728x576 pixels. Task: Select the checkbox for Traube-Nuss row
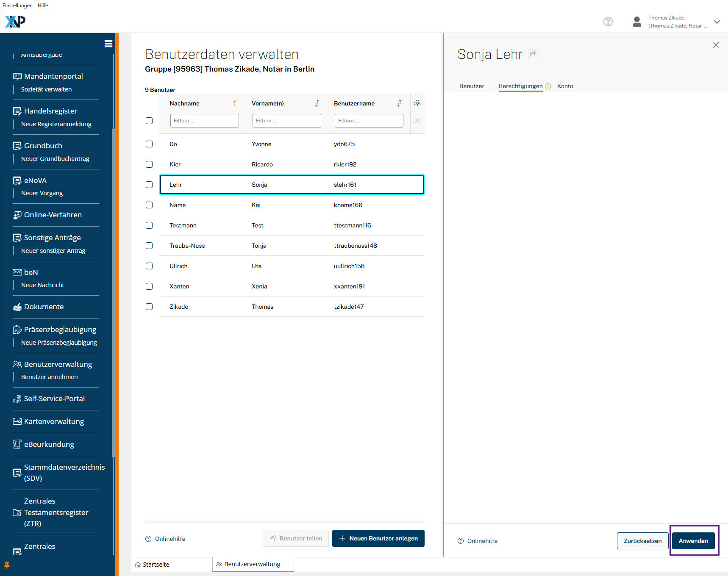pyautogui.click(x=149, y=246)
